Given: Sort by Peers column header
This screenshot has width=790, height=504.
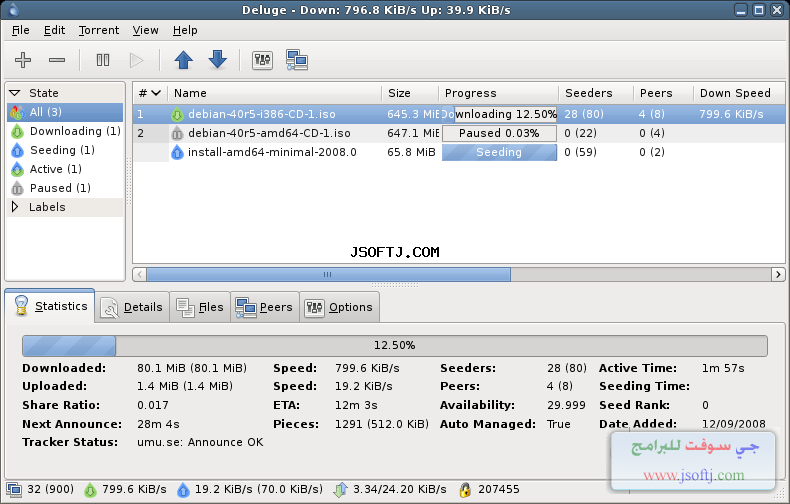Looking at the screenshot, I should point(663,93).
